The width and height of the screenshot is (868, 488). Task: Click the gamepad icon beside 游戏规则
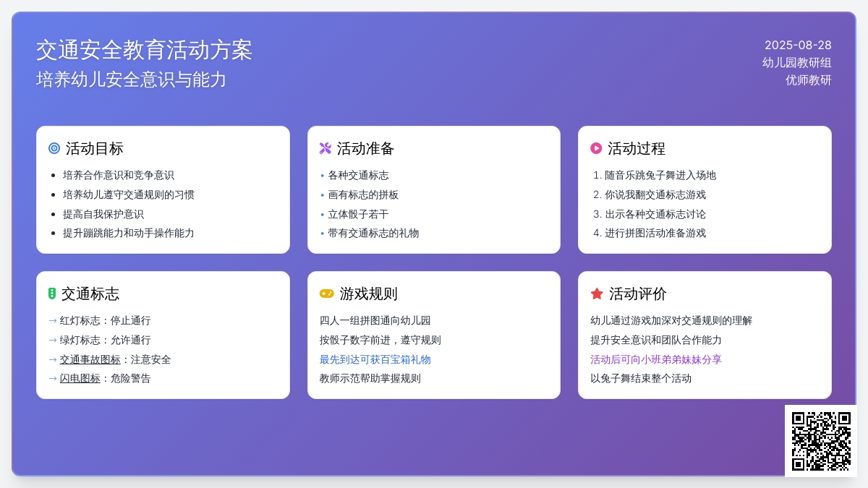point(327,294)
